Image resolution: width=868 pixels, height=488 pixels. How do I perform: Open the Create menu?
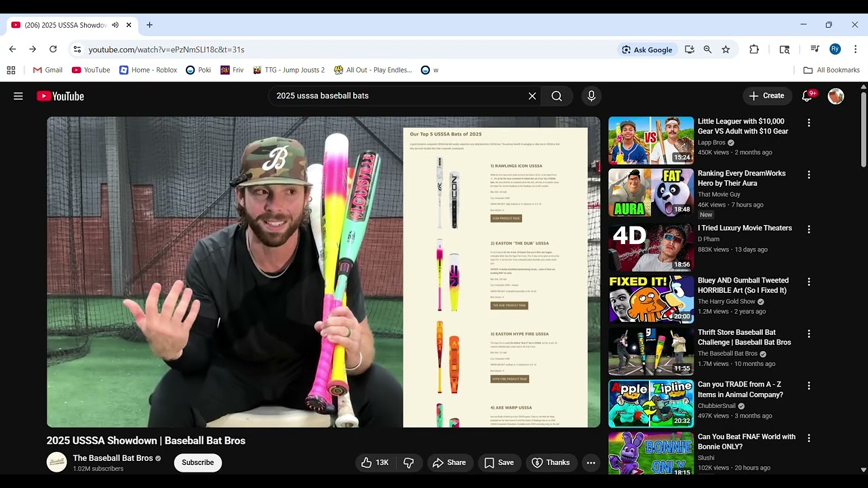(767, 96)
